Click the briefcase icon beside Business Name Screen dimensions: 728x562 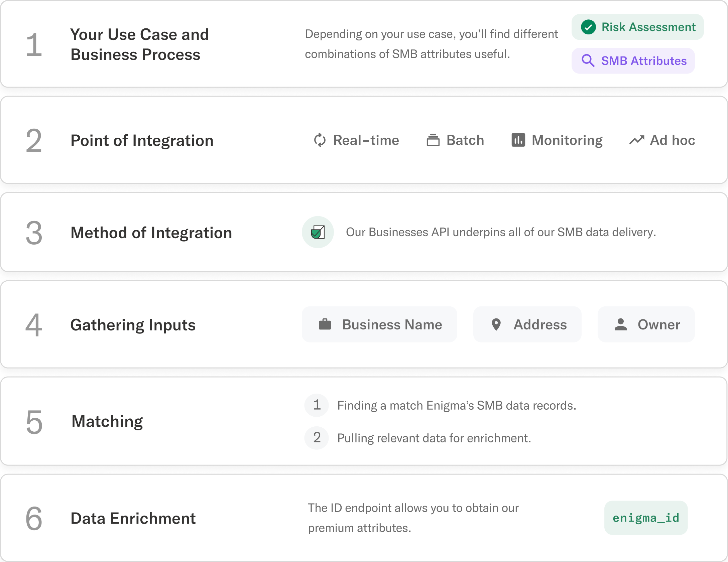[325, 324]
